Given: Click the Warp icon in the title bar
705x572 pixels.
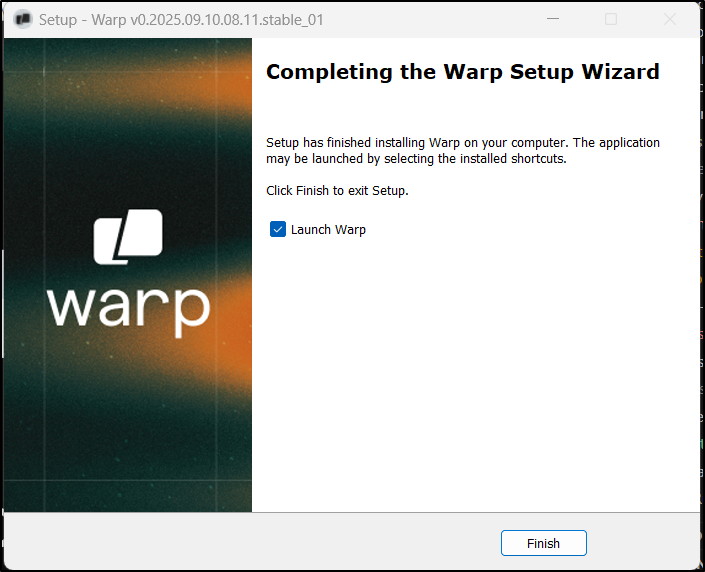Looking at the screenshot, I should point(23,19).
